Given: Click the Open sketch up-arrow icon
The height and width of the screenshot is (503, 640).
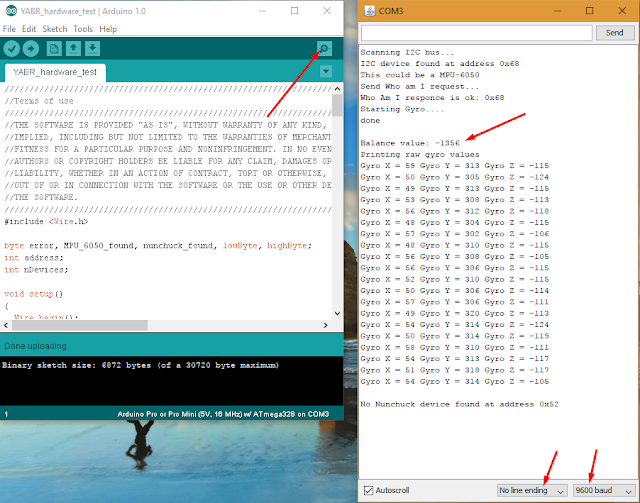Looking at the screenshot, I should (73, 49).
